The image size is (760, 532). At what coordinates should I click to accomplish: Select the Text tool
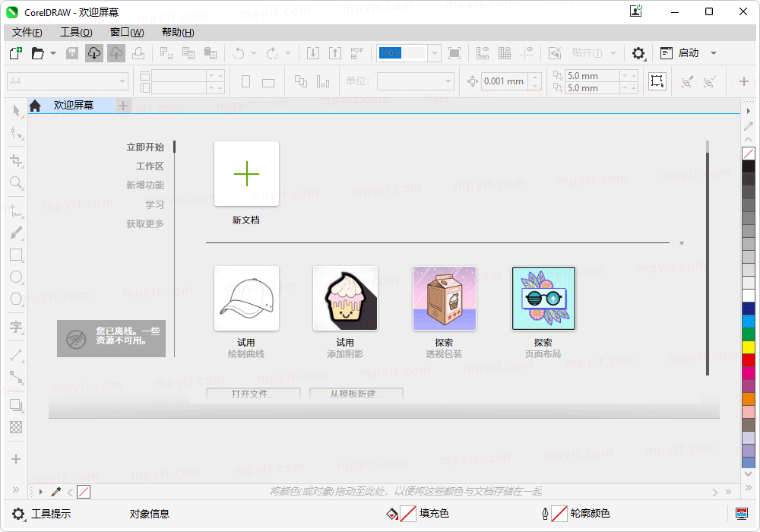(16, 327)
